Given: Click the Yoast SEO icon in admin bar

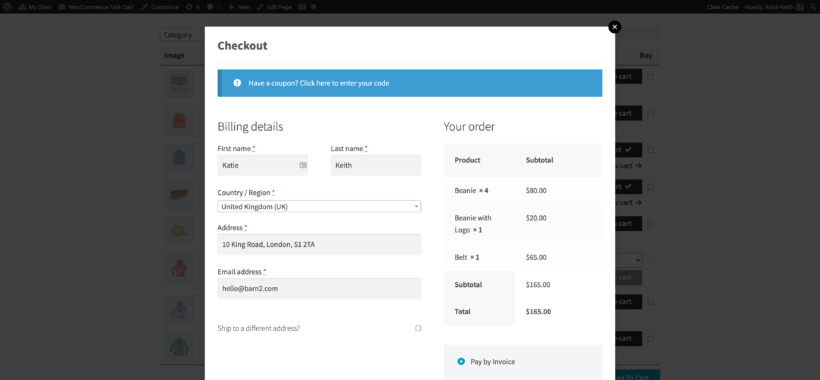Looking at the screenshot, I should pyautogui.click(x=302, y=7).
